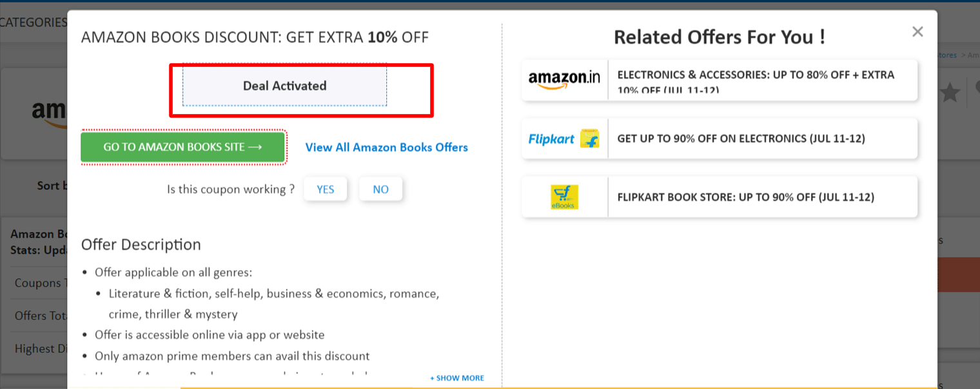The width and height of the screenshot is (980, 389).
Task: Click the Highest Discount stats row
Action: (x=38, y=348)
